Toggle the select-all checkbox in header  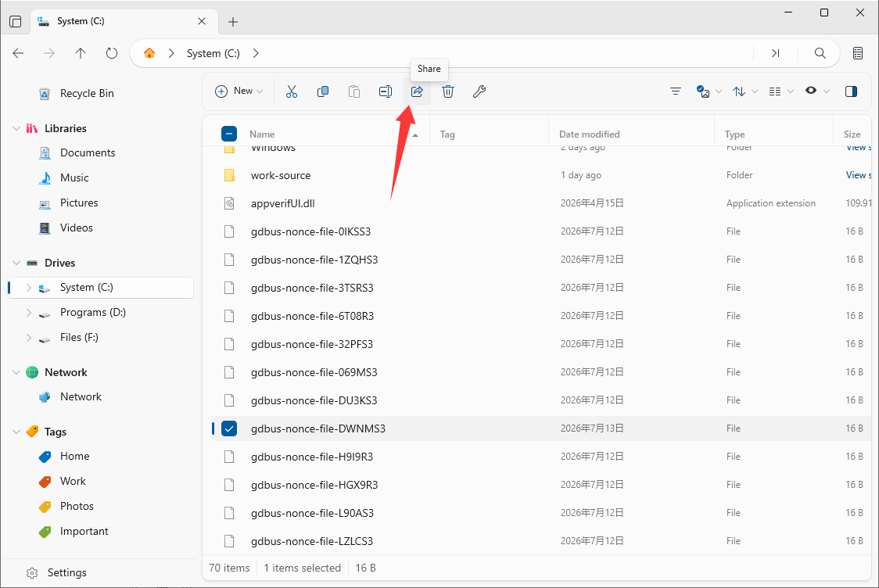click(x=228, y=134)
